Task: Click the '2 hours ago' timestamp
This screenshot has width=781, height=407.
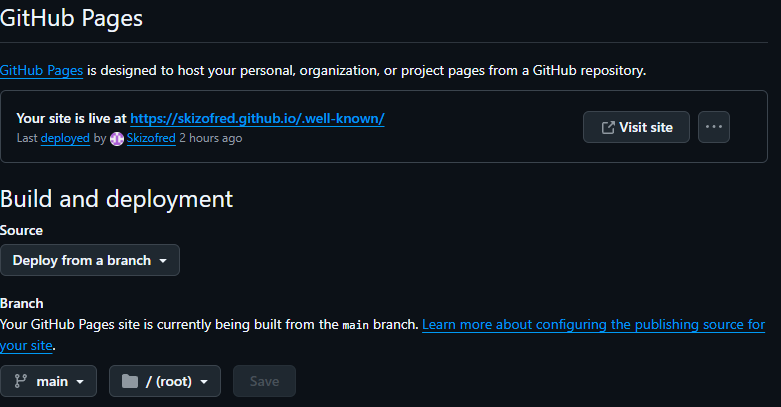Action: 211,138
